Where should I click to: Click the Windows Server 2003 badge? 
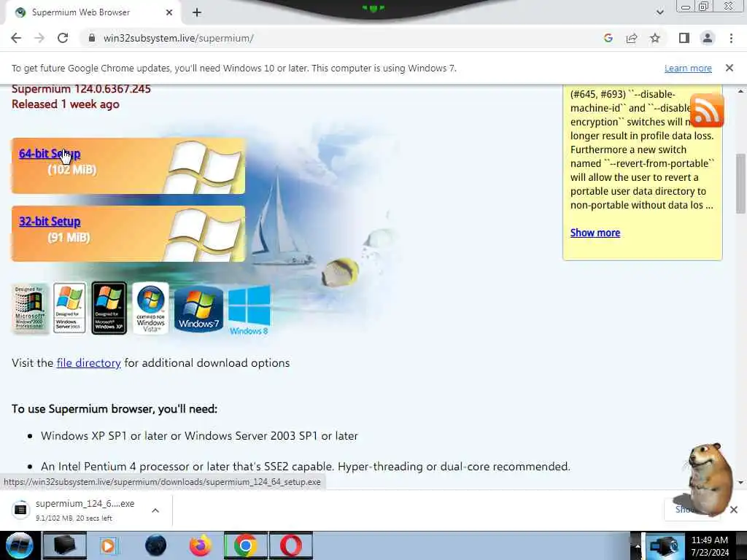[69, 308]
